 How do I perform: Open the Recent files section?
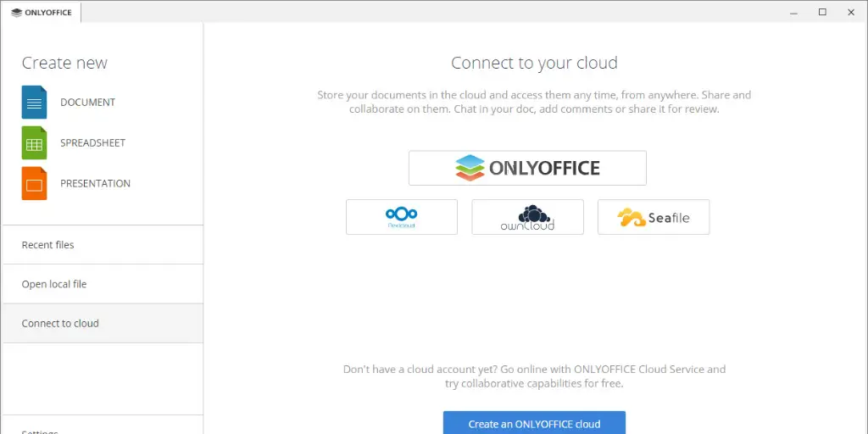(103, 245)
